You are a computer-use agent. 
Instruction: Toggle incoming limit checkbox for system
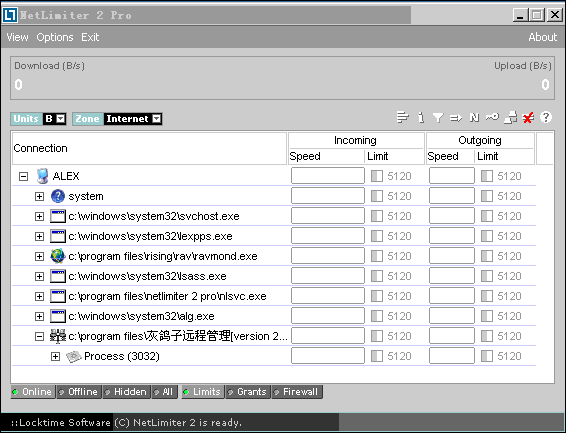coord(376,196)
